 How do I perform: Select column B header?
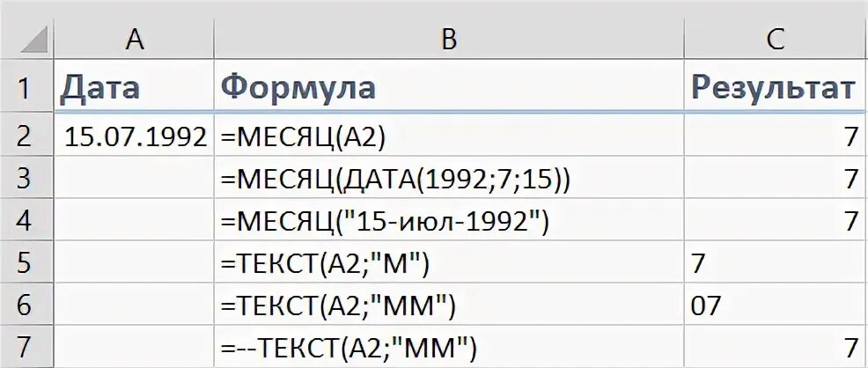point(449,38)
